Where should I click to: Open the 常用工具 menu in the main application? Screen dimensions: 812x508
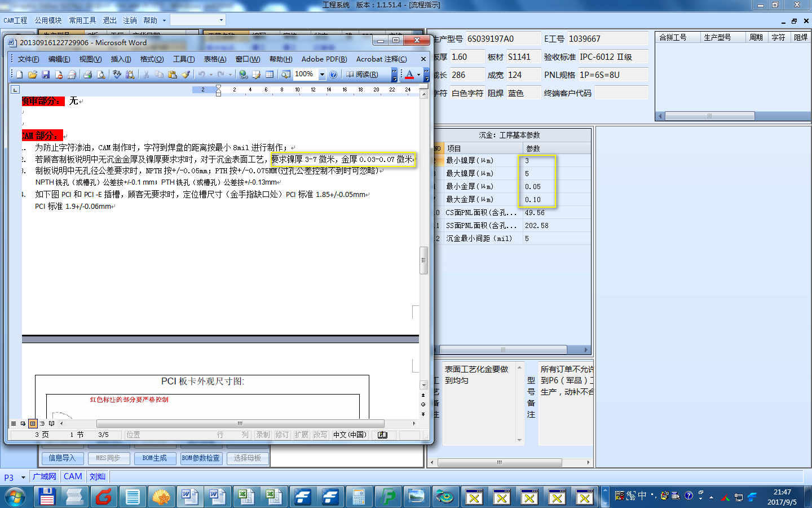point(82,20)
